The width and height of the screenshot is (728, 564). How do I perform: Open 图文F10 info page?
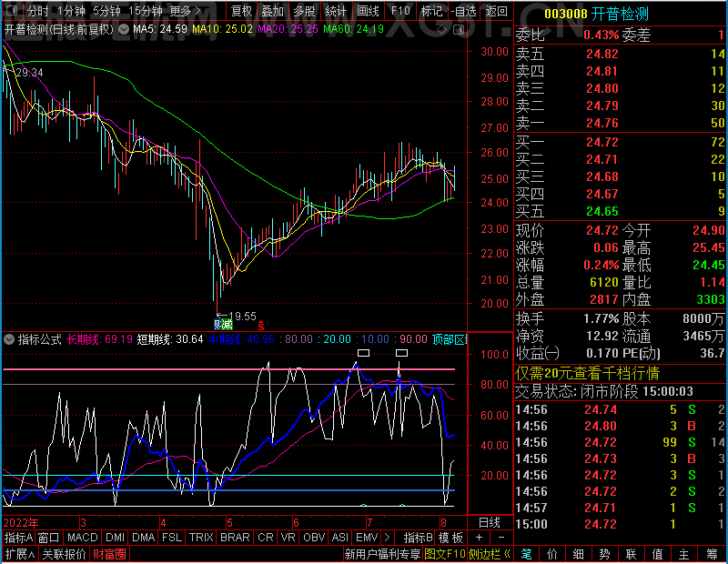pos(445,554)
